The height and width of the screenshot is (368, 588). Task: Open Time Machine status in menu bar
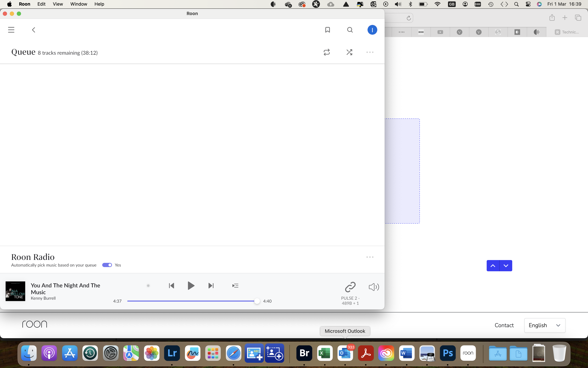pos(491,4)
